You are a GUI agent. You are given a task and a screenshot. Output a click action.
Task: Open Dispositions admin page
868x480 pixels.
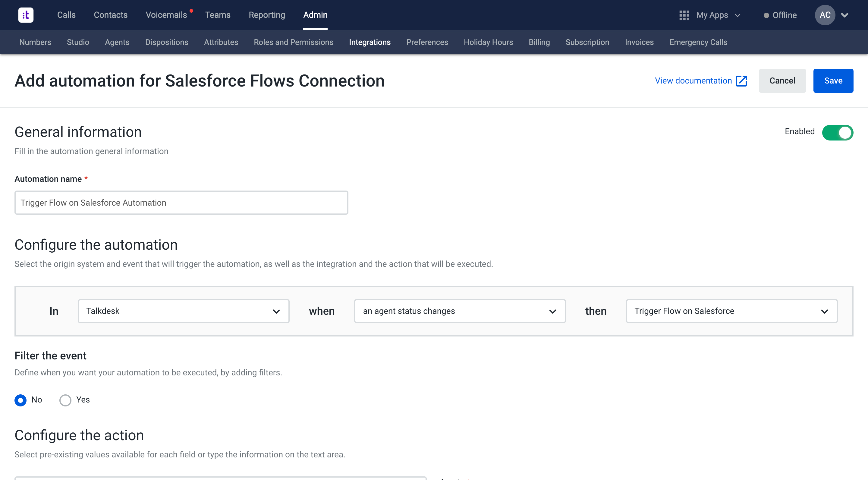(x=166, y=42)
